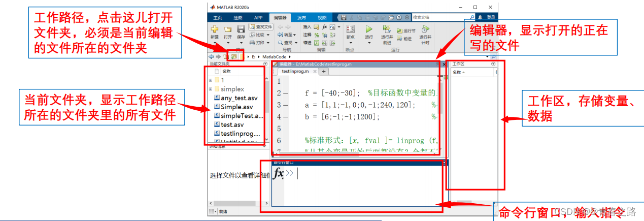
Task: Switch to the 视图 view tab
Action: coord(322,17)
